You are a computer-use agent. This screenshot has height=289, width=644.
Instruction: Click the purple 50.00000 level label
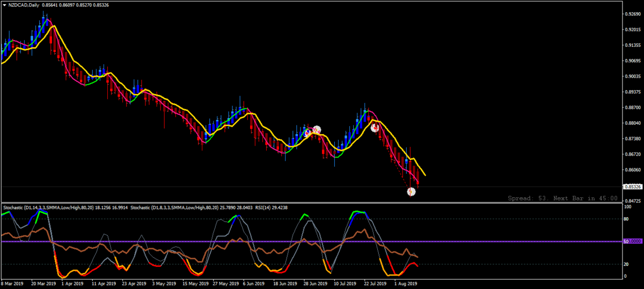point(633,242)
